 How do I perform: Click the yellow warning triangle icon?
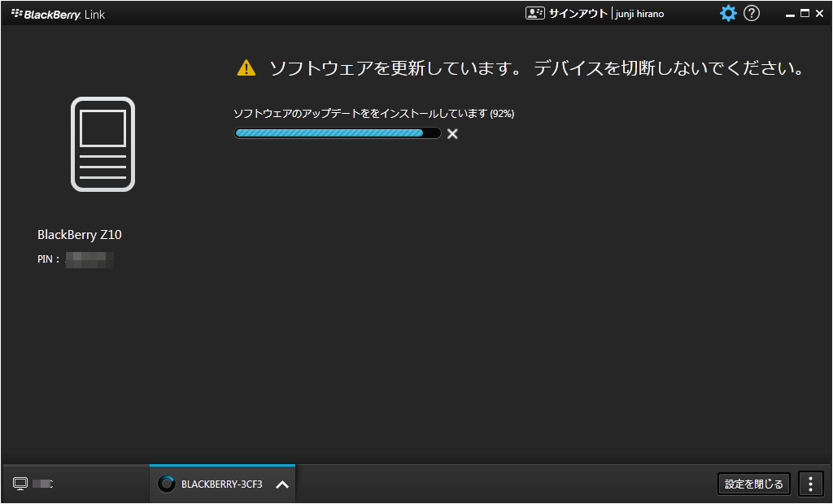click(x=246, y=68)
